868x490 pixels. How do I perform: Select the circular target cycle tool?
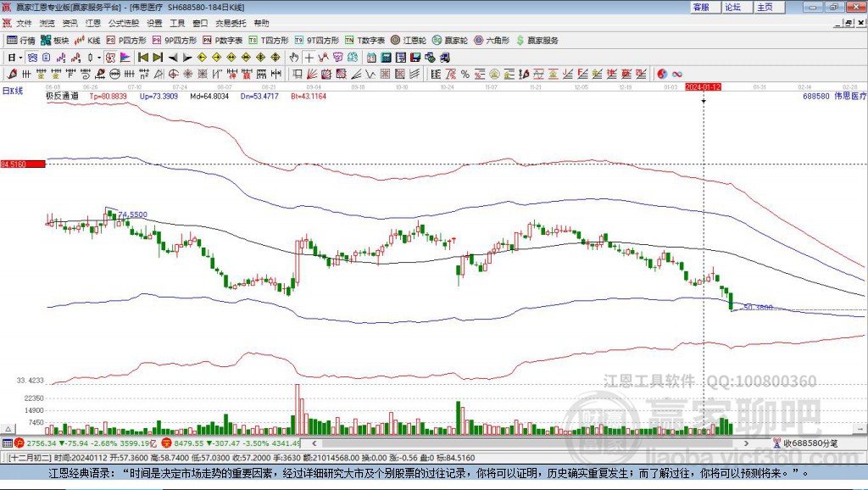(173, 75)
